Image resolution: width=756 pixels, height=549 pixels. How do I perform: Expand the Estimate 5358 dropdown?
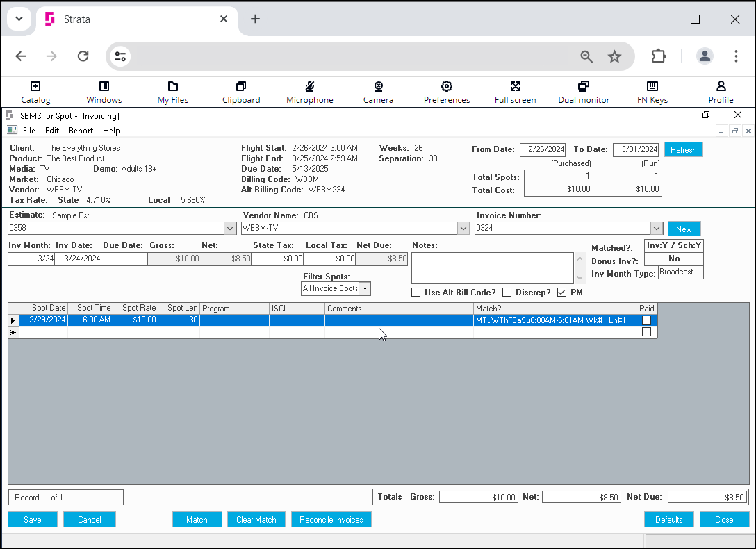coord(230,228)
